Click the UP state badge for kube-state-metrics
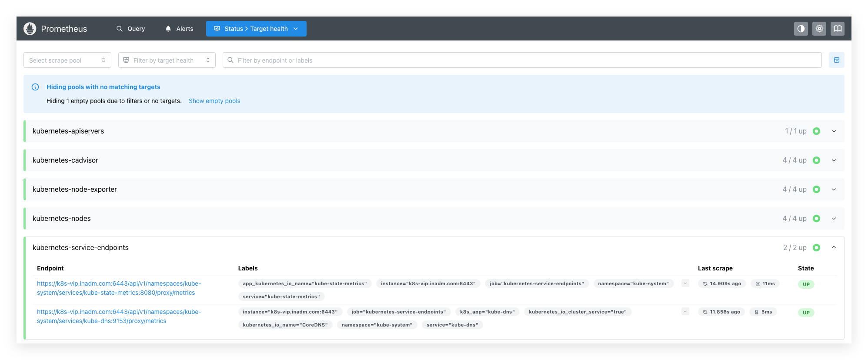868x360 pixels. 806,284
